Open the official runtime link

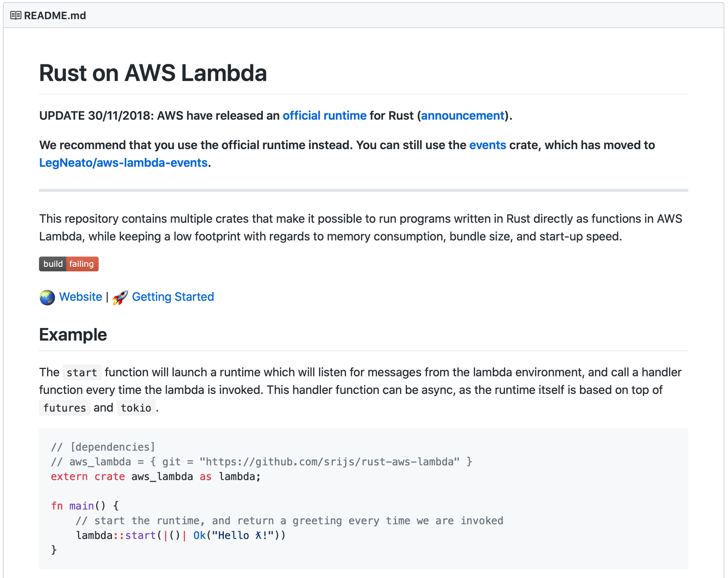[x=324, y=116]
